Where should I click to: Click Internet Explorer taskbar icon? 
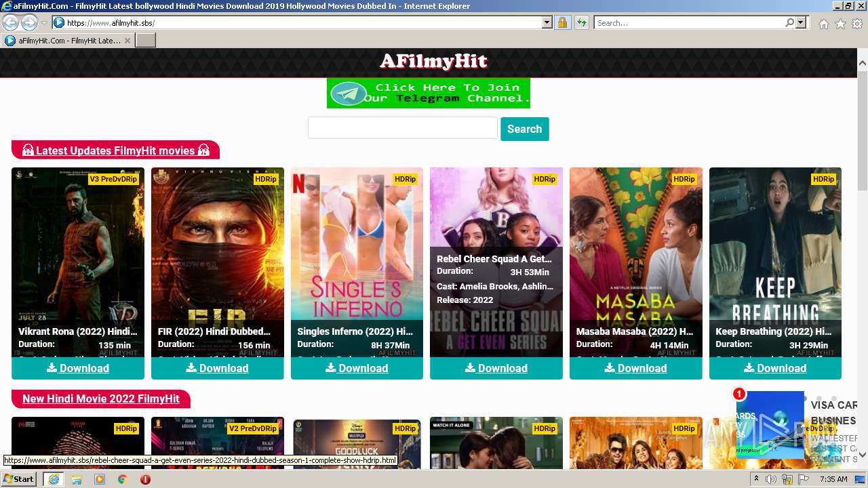coord(54,479)
